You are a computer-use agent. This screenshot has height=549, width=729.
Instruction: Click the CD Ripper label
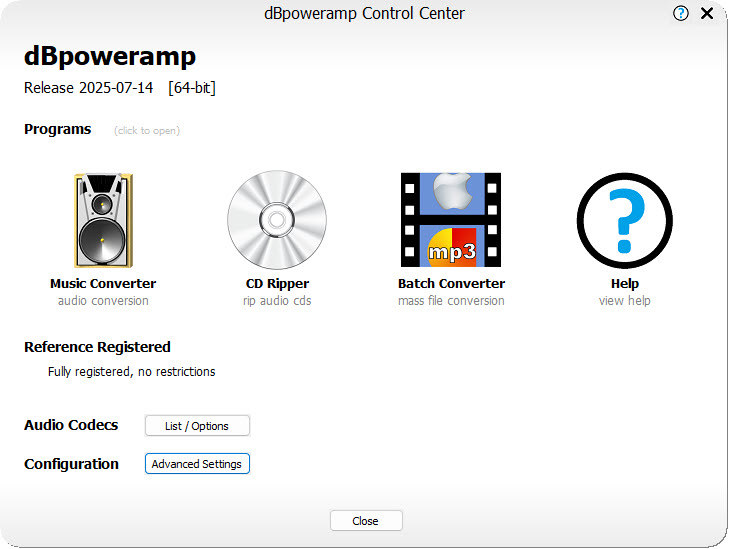(x=277, y=284)
